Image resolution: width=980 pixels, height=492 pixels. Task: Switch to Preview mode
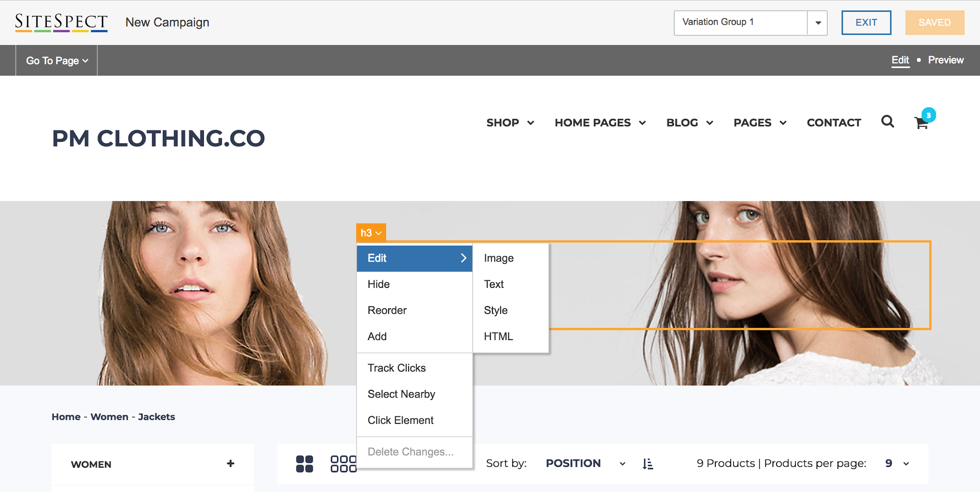[946, 60]
